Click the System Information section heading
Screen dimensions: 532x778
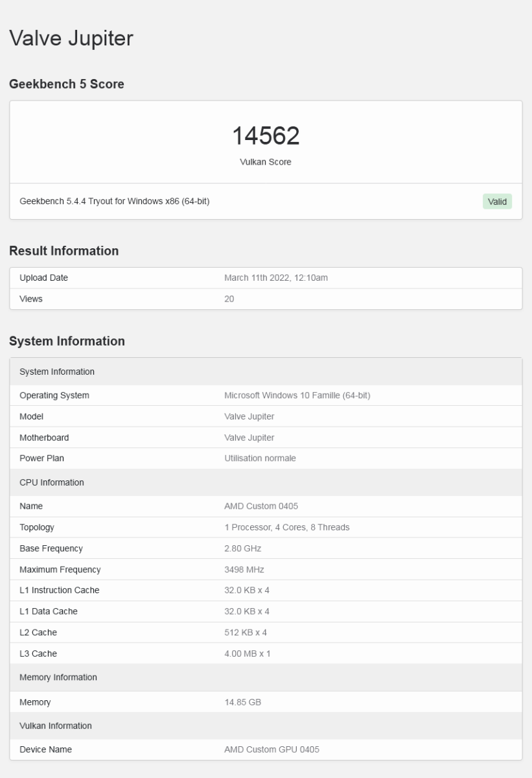tap(67, 341)
